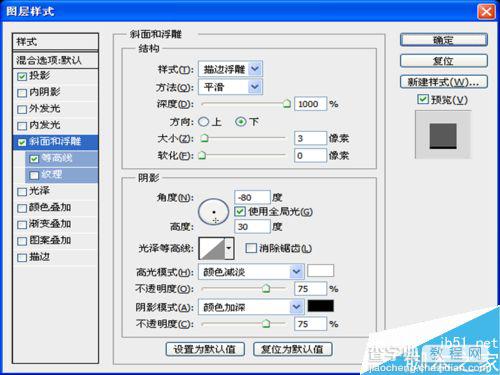Screen dimensions: 500x375
Task: Click the 确定 OK button
Action: tap(444, 40)
